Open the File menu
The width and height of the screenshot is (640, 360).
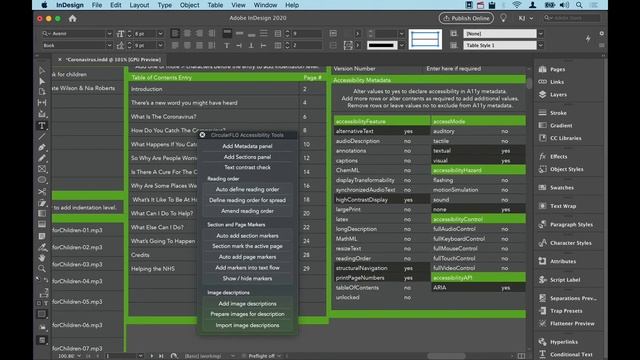[97, 5]
